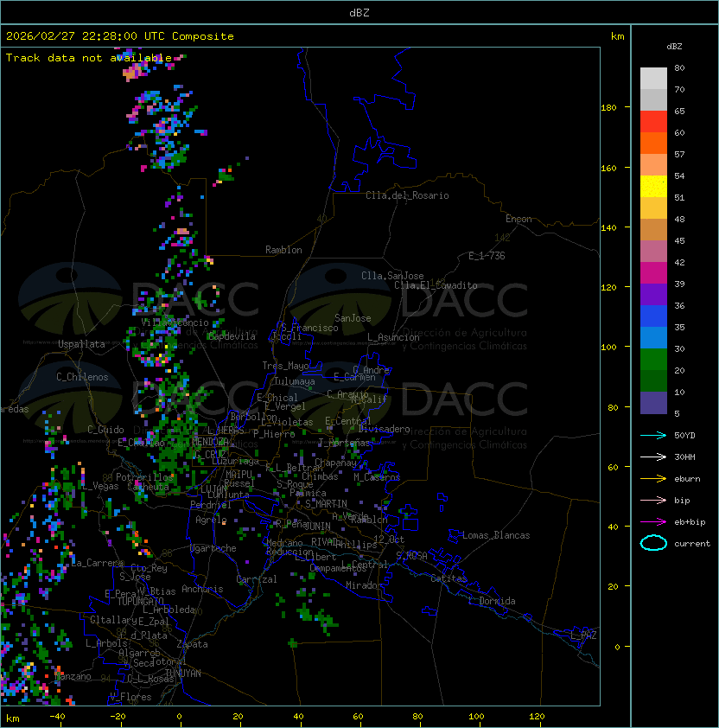Image resolution: width=719 pixels, height=728 pixels.
Task: Pick the light gray top legend swatch
Action: click(x=653, y=79)
